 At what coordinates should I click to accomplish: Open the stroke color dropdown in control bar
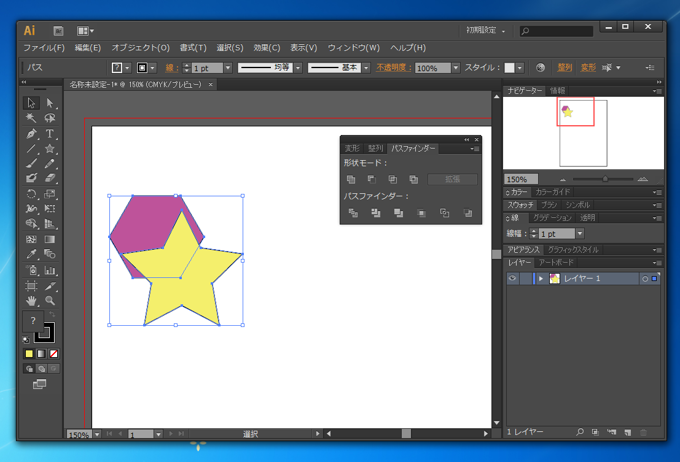[x=153, y=68]
